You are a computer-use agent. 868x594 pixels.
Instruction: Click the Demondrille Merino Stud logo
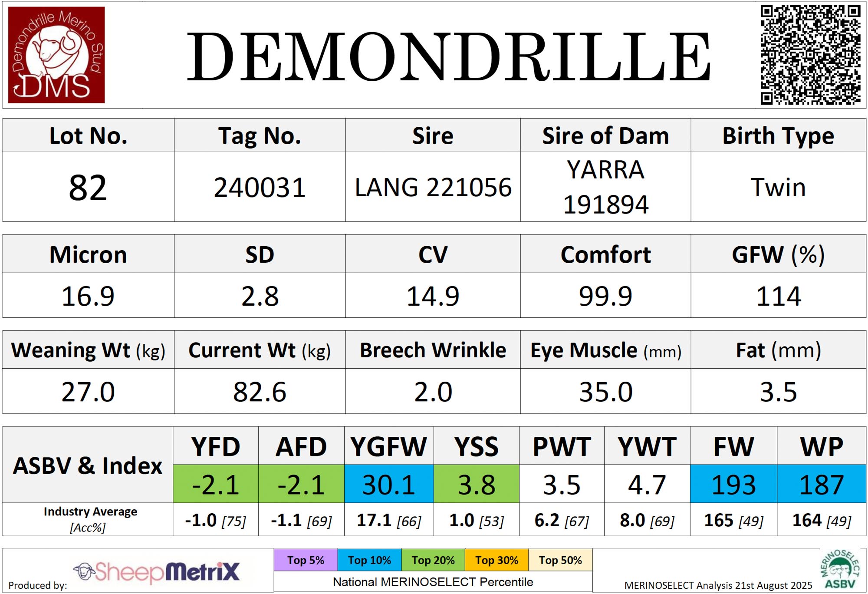tap(56, 55)
